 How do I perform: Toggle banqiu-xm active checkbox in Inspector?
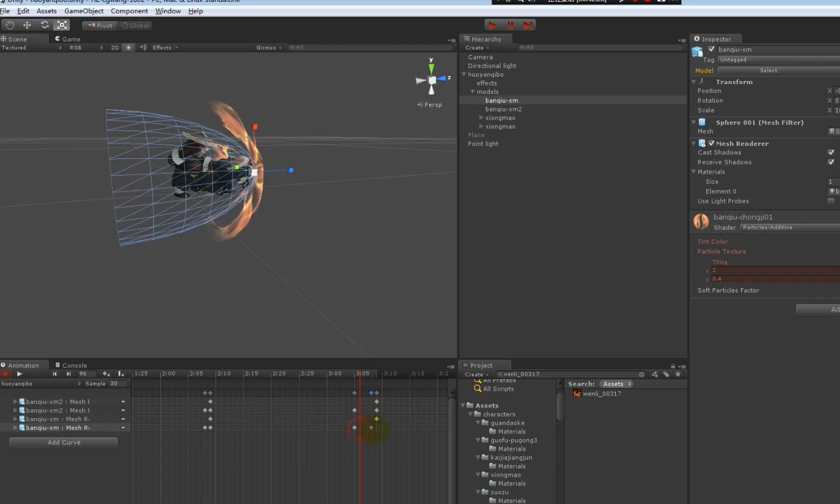click(711, 49)
